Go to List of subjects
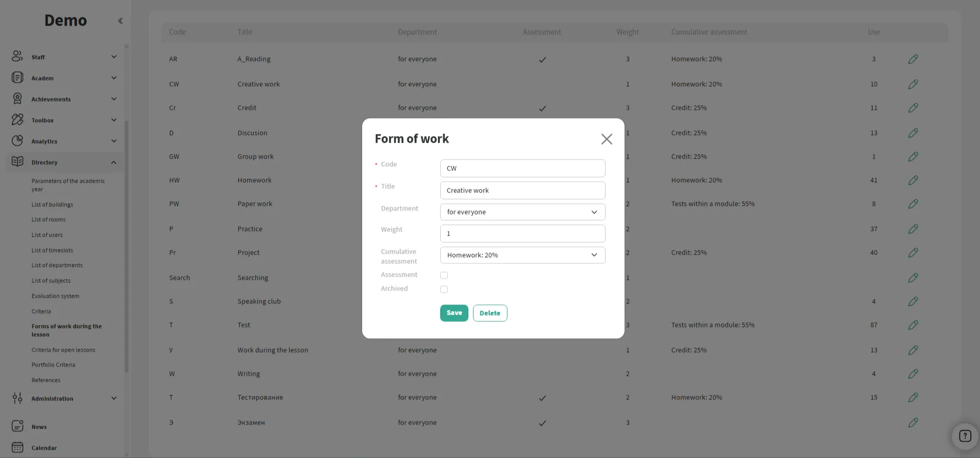The width and height of the screenshot is (980, 458). click(51, 280)
